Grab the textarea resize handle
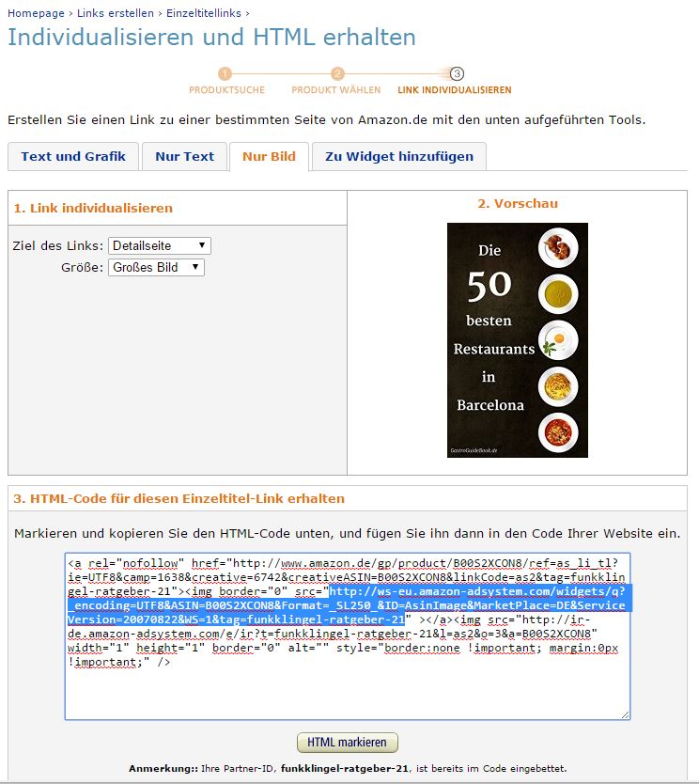Image resolution: width=699 pixels, height=784 pixels. tap(626, 715)
